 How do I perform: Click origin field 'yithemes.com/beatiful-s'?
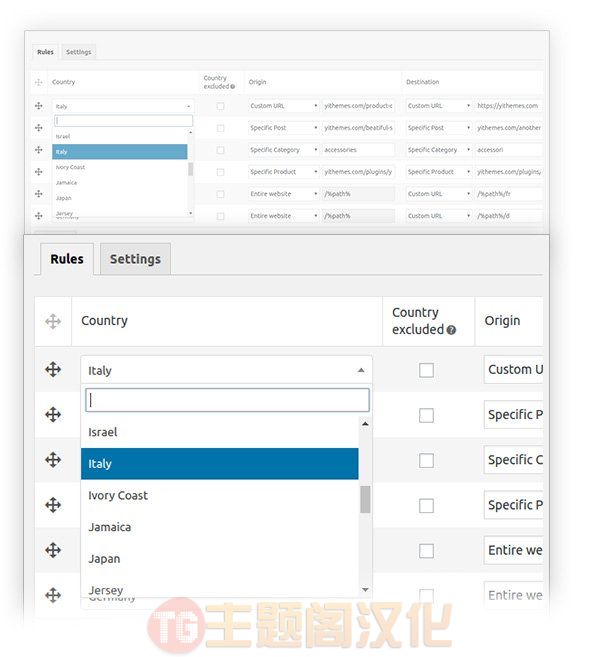tap(358, 128)
